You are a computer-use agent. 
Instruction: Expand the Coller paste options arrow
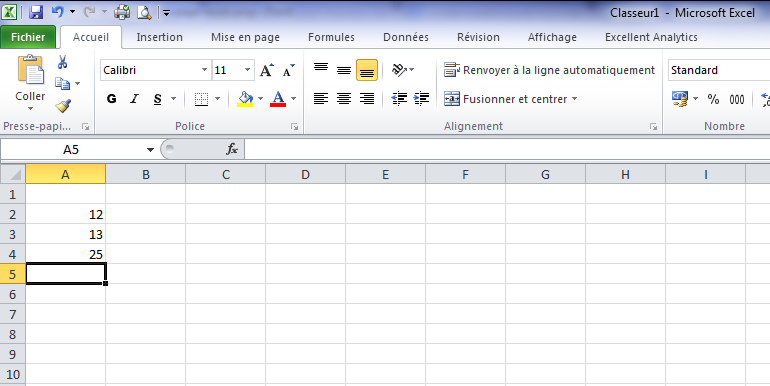30,109
